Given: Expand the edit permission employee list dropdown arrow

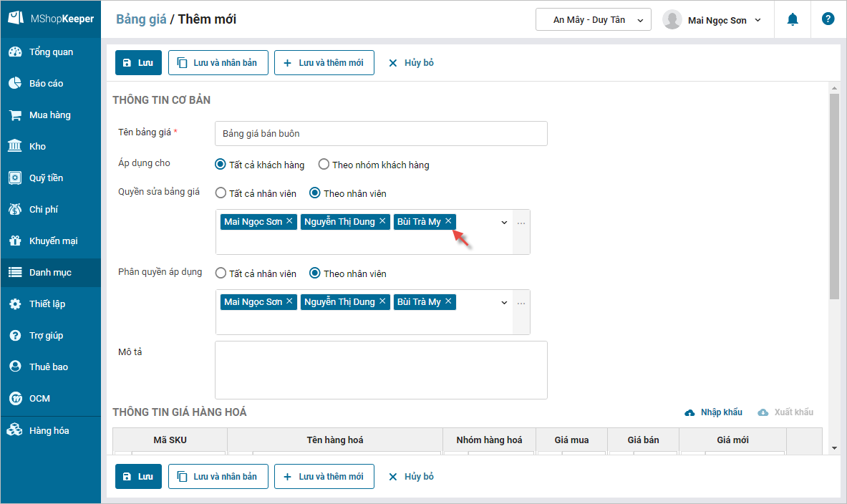Looking at the screenshot, I should (504, 223).
